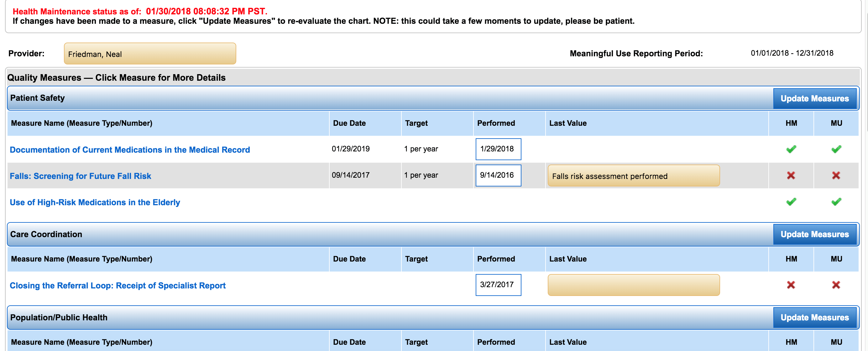
Task: Open Use of High-Risk Medications in Elderly link
Action: (95, 202)
